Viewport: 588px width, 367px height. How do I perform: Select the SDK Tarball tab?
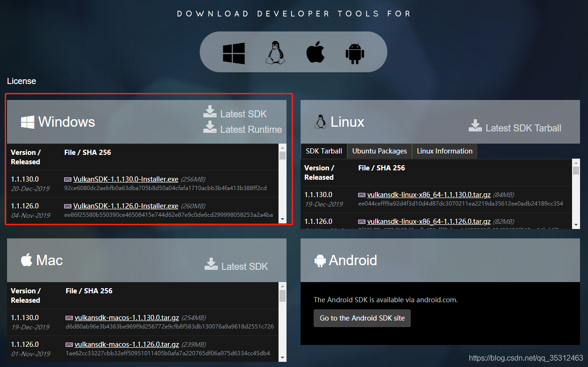324,151
